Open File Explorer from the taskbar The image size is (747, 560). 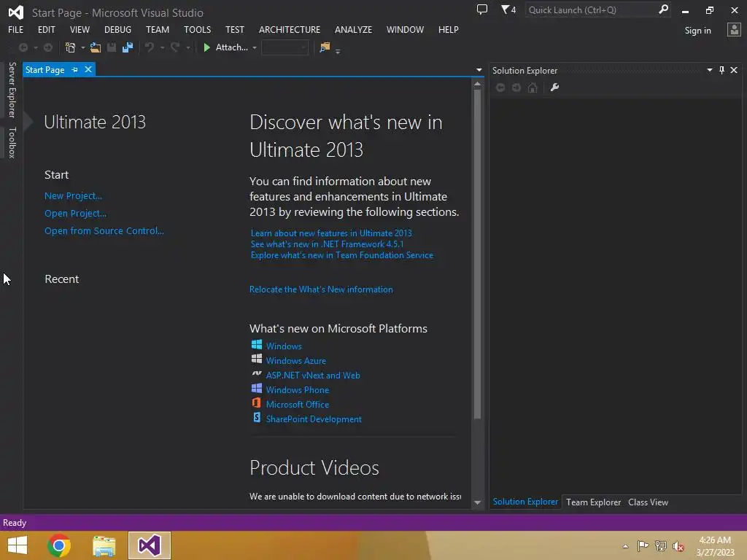tap(104, 545)
